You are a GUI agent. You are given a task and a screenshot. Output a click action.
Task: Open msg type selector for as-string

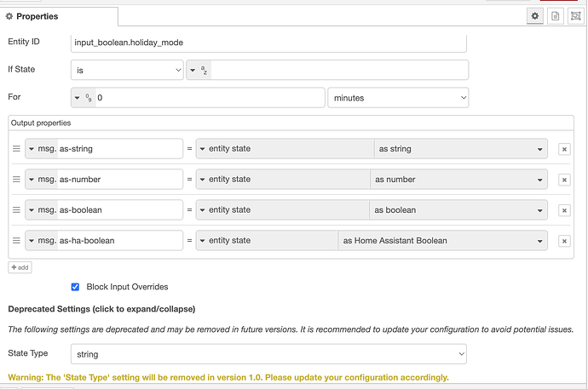coord(42,149)
